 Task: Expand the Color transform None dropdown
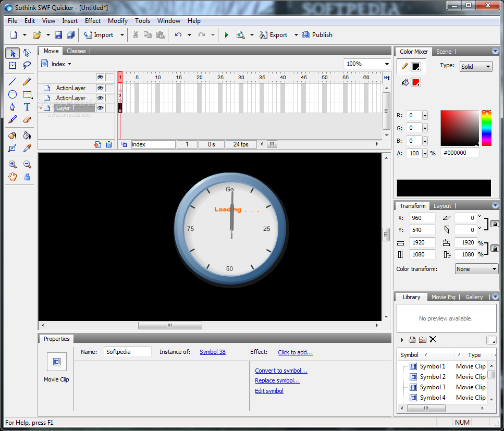pyautogui.click(x=476, y=269)
